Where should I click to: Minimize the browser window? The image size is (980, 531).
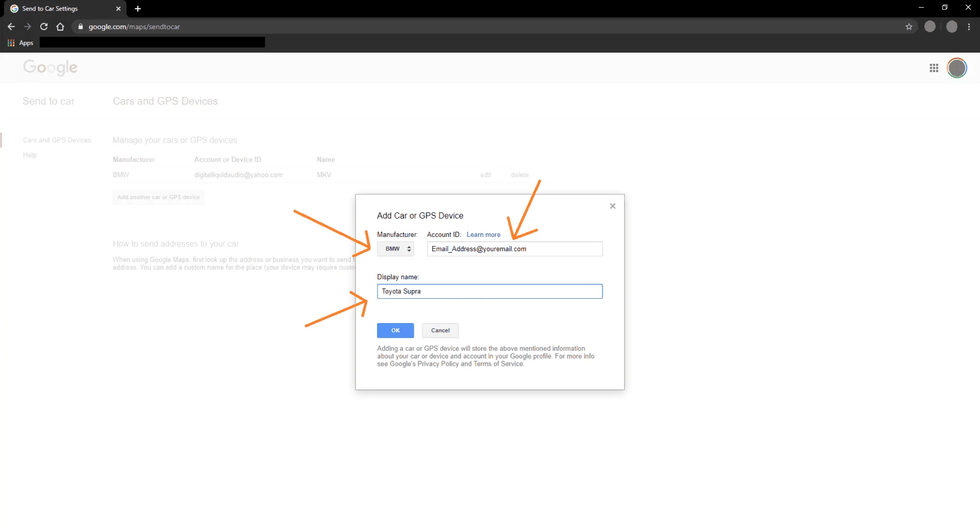921,7
